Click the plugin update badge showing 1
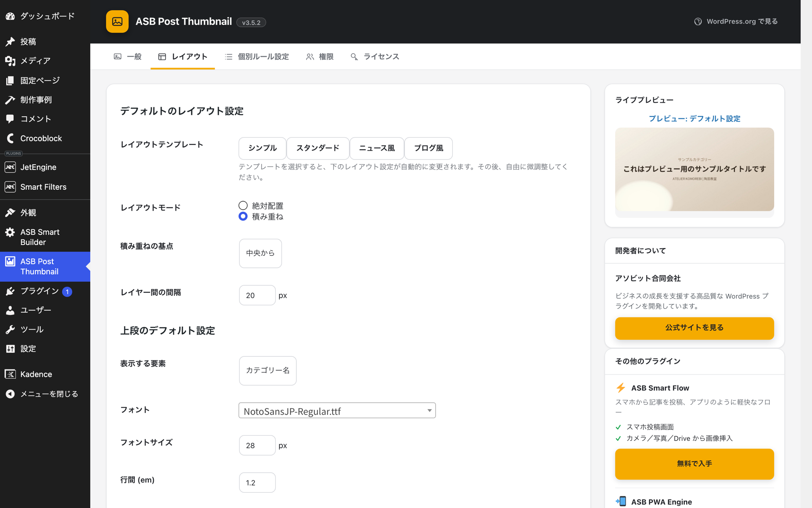Image resolution: width=812 pixels, height=508 pixels. click(67, 291)
